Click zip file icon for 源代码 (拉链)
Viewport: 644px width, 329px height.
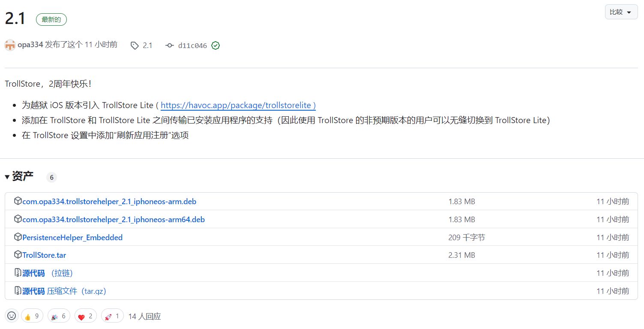(18, 273)
